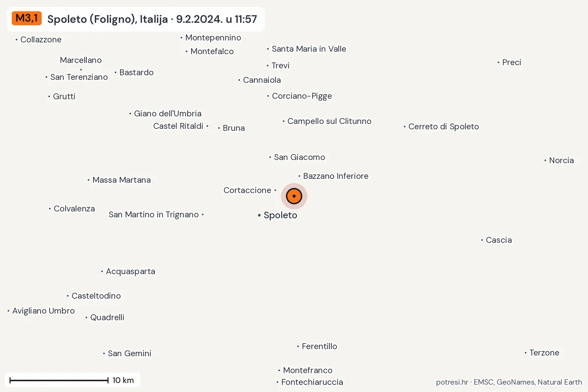Click the San Gemini label

[x=129, y=353]
